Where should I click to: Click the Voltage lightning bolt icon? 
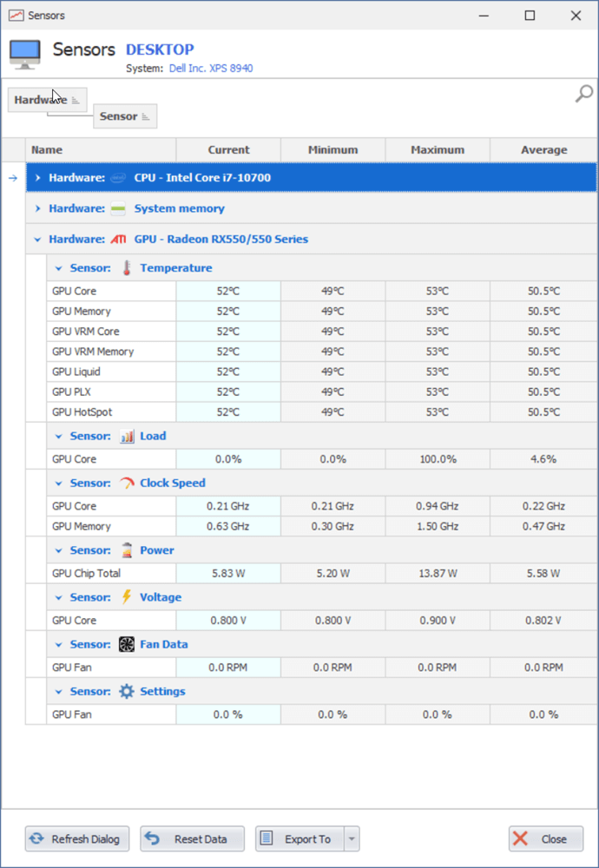click(x=127, y=597)
